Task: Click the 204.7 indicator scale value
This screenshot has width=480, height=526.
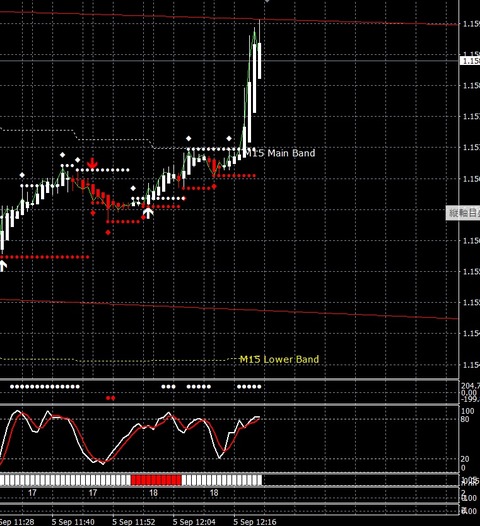Action: (470, 386)
